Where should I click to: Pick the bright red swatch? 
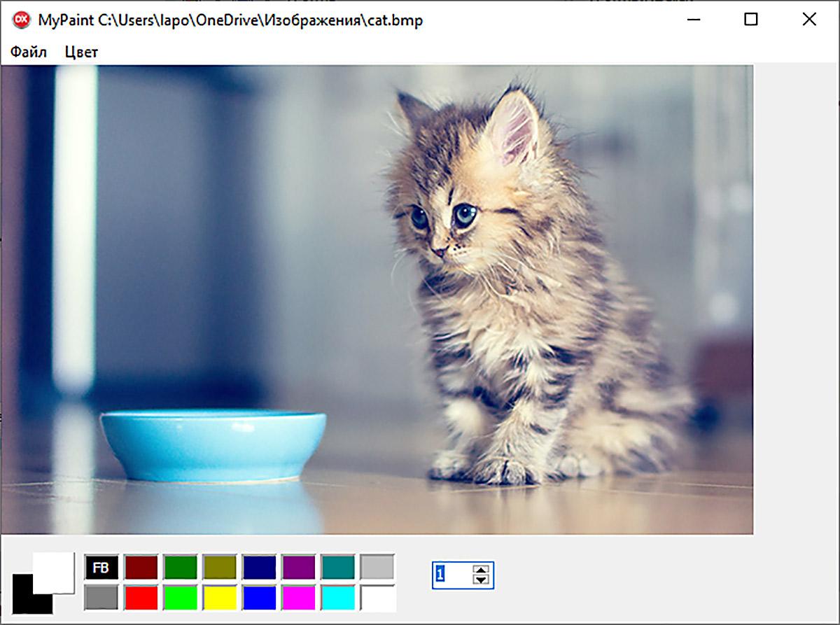(x=141, y=598)
